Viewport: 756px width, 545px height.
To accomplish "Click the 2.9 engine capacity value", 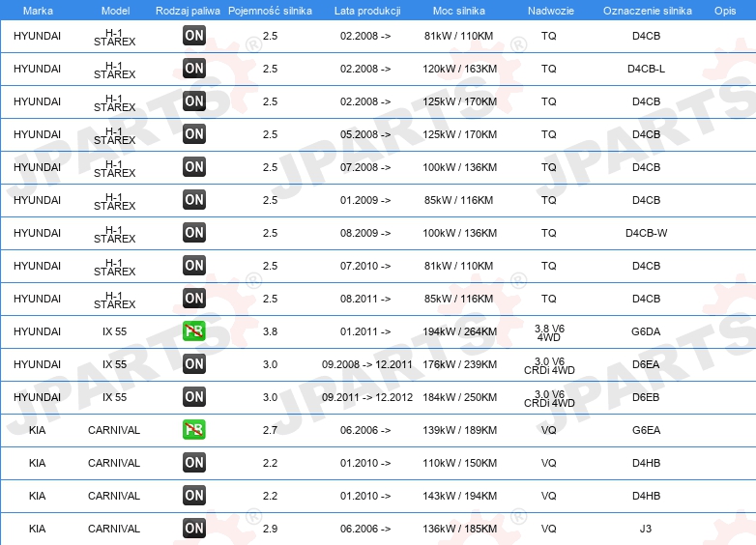I will pyautogui.click(x=270, y=529).
